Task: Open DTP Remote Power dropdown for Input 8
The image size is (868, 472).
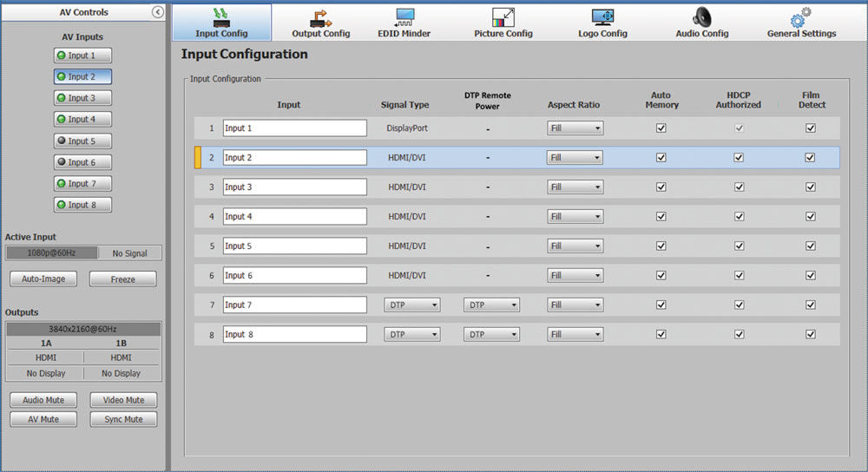Action: pyautogui.click(x=491, y=334)
